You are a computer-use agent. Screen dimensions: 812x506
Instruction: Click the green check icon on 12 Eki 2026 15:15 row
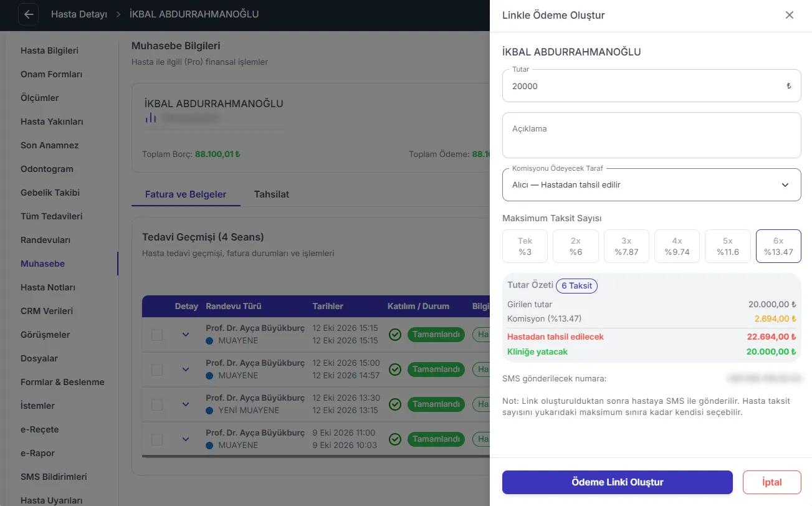[x=394, y=335]
